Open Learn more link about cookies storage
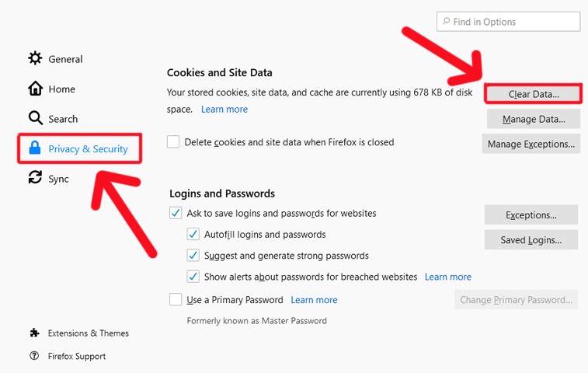The height and width of the screenshot is (373, 588). (224, 110)
